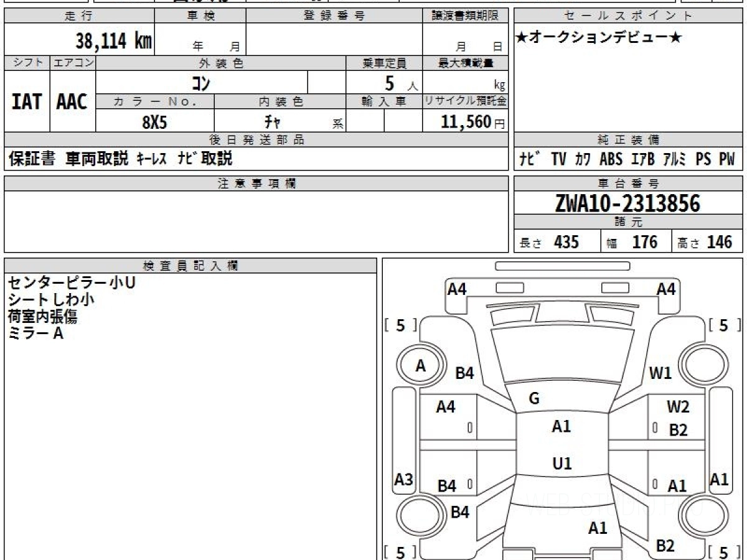Select the 譲渡書類期限 header cell
The width and height of the screenshot is (747, 560).
point(466,17)
